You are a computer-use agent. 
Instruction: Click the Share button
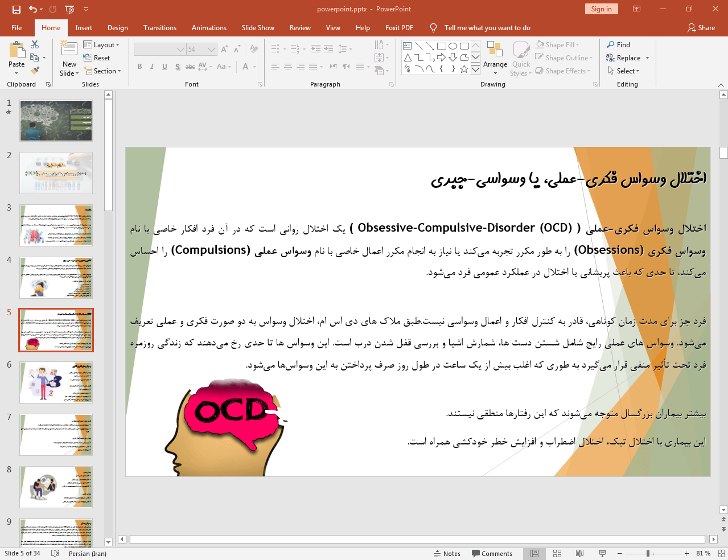701,28
